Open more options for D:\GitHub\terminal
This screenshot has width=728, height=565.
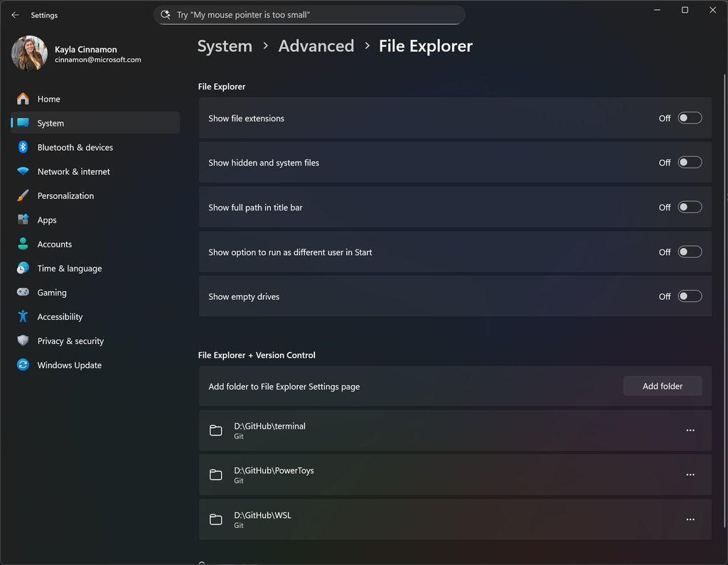pyautogui.click(x=690, y=430)
